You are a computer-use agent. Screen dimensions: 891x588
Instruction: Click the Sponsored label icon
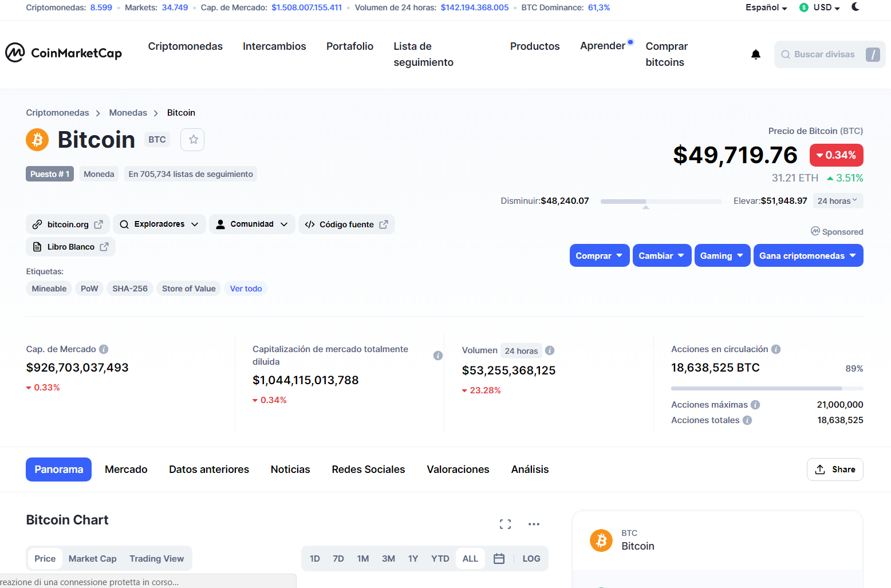[815, 231]
